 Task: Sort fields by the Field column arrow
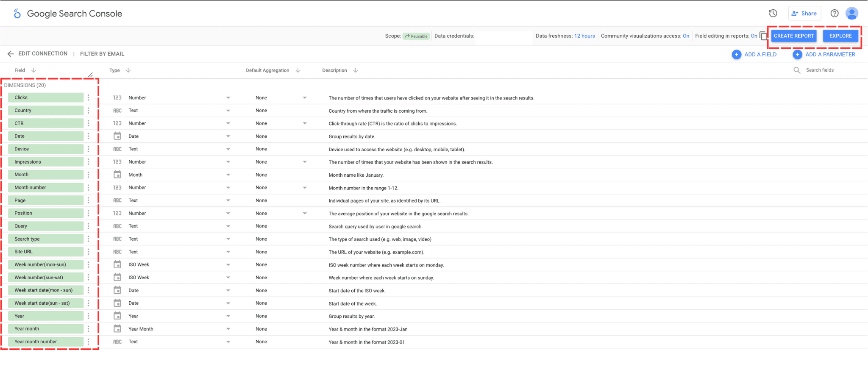(33, 70)
